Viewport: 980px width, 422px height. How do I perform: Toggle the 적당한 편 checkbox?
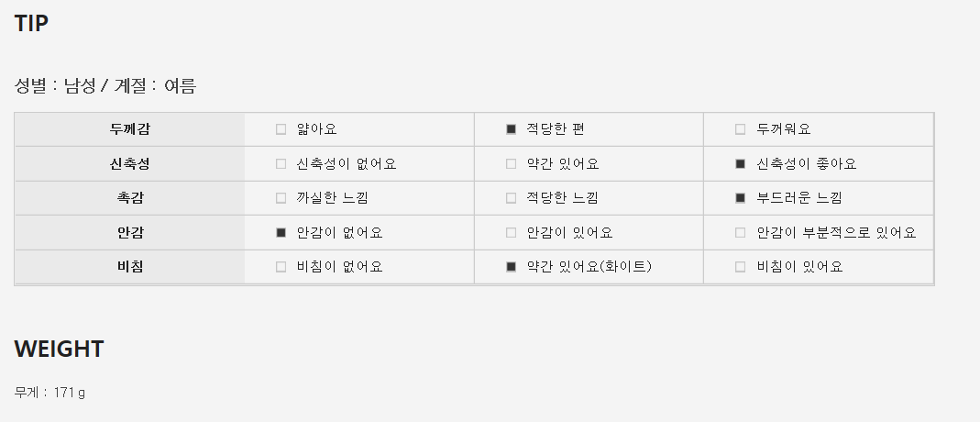click(x=512, y=130)
